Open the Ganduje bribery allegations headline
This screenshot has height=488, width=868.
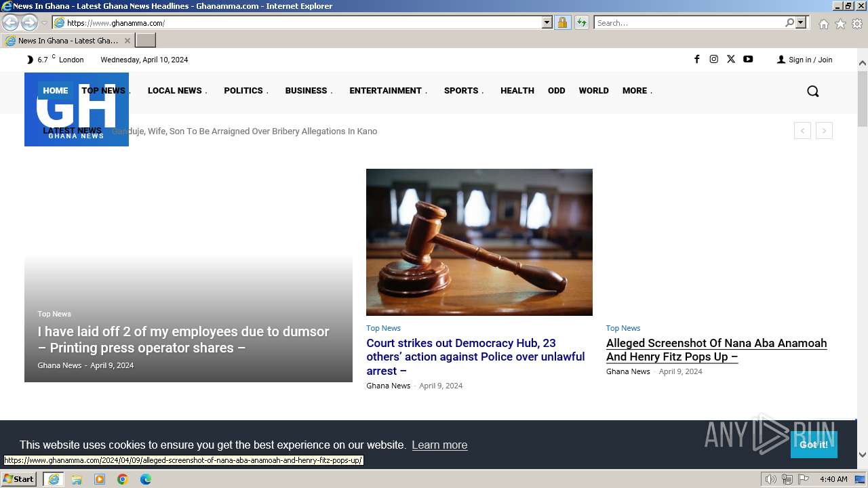pyautogui.click(x=244, y=131)
